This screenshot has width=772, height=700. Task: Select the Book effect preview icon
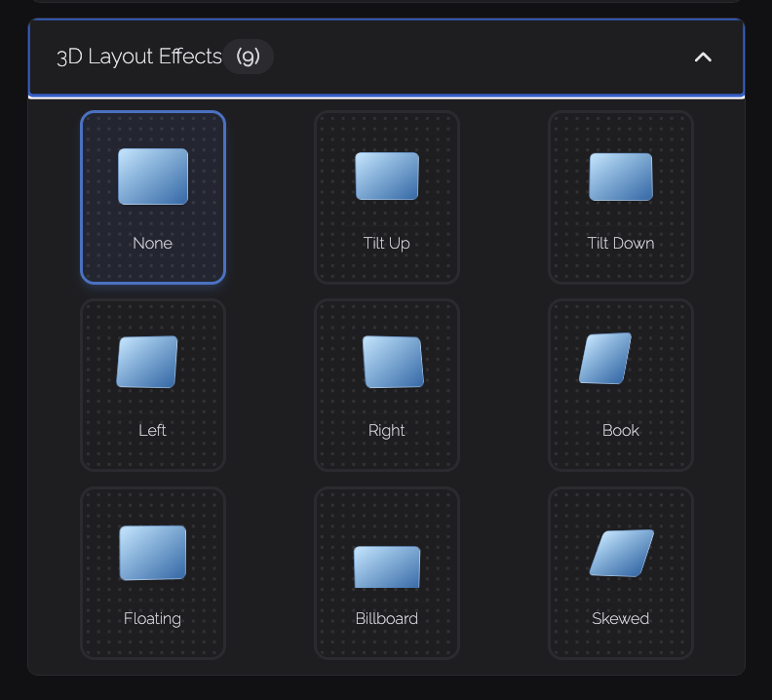pyautogui.click(x=605, y=359)
